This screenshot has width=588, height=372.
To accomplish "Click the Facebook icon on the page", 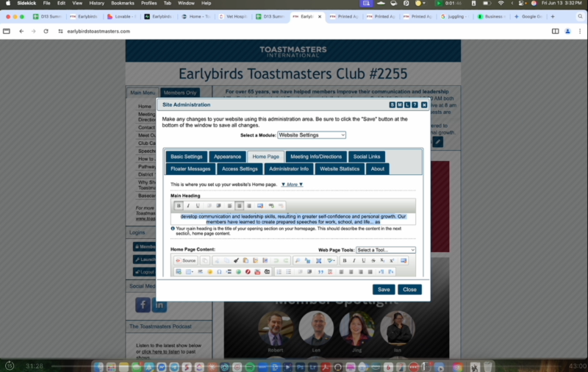I will [x=143, y=305].
